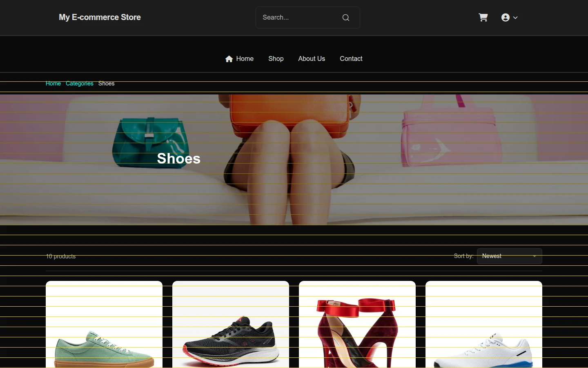Viewport: 588px width, 368px height.
Task: Go to the Shop page
Action: pos(276,59)
